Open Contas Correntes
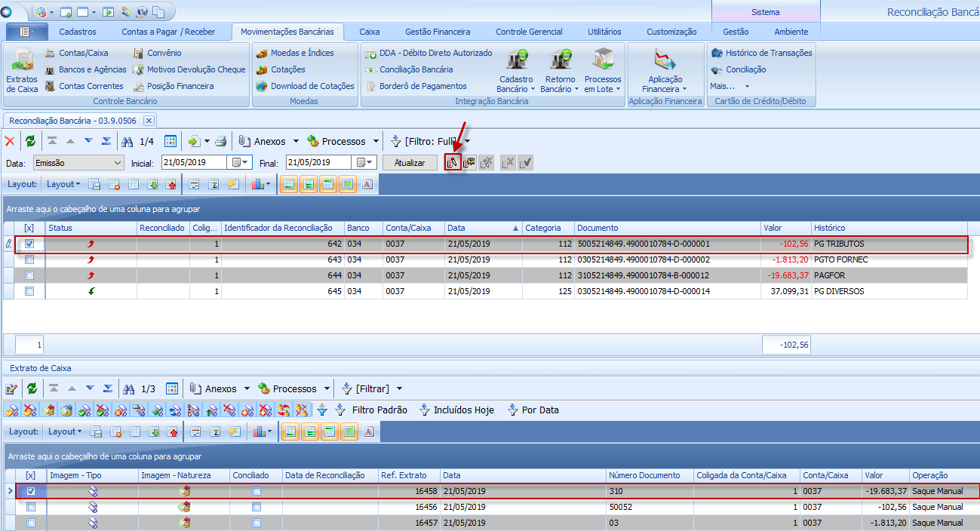980x531 pixels. click(83, 86)
